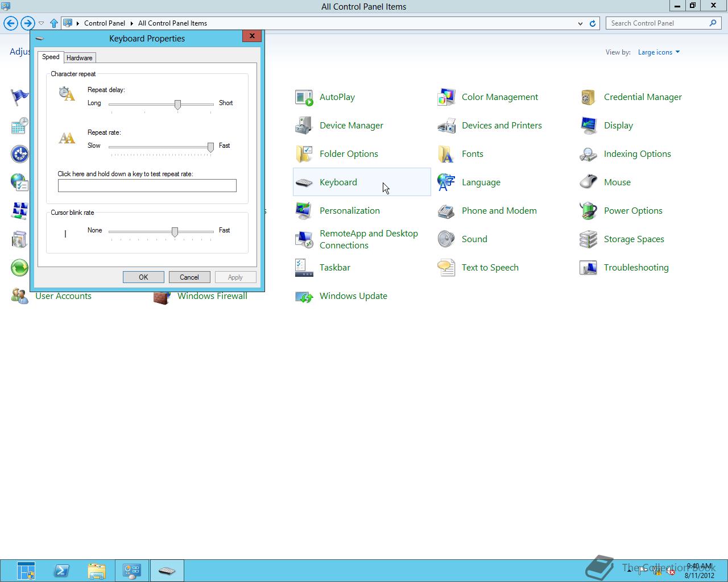Click Keyboard Properties taskbar button
Screen dimensions: 728x582
[x=167, y=571]
